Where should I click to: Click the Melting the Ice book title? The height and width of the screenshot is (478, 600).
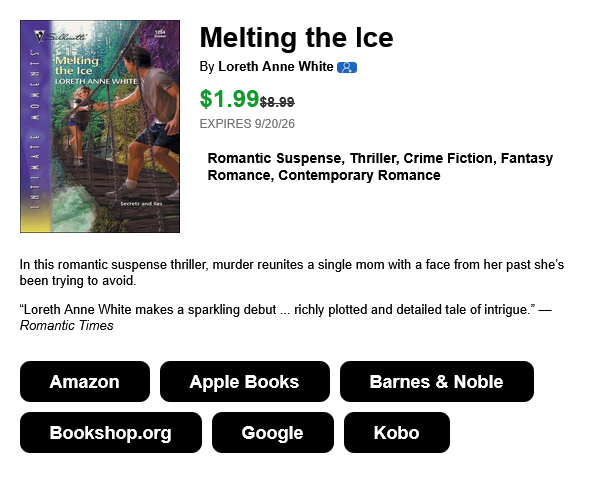click(296, 38)
